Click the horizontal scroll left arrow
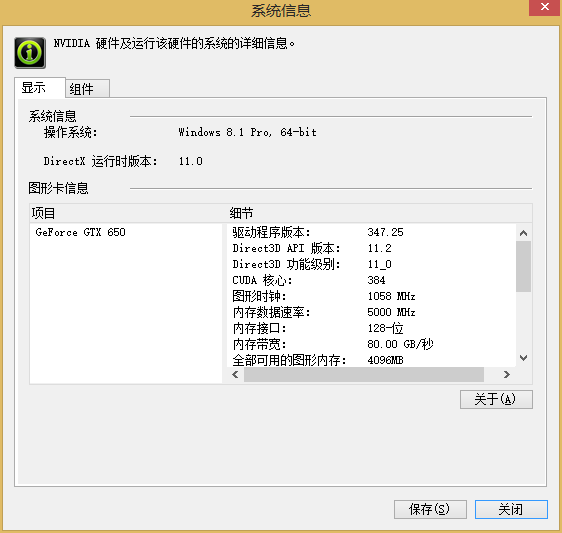Viewport: 562px width, 533px height. click(x=235, y=375)
